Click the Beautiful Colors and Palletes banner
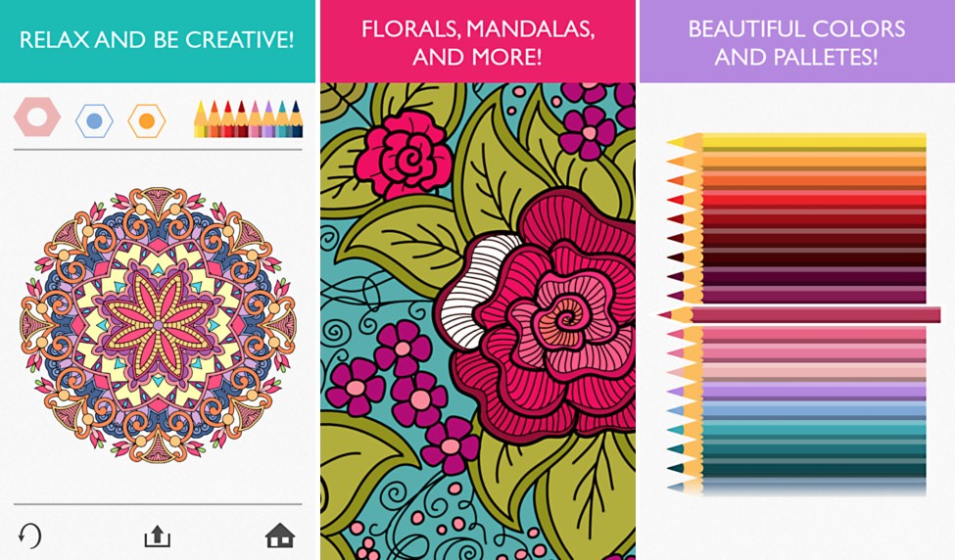Viewport: 955px width, 560px height. pos(796,41)
